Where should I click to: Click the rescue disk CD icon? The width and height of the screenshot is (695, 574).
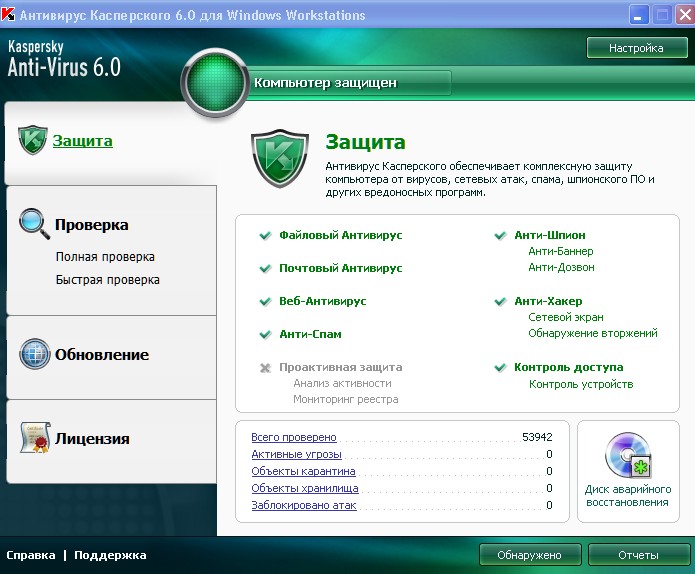point(628,455)
